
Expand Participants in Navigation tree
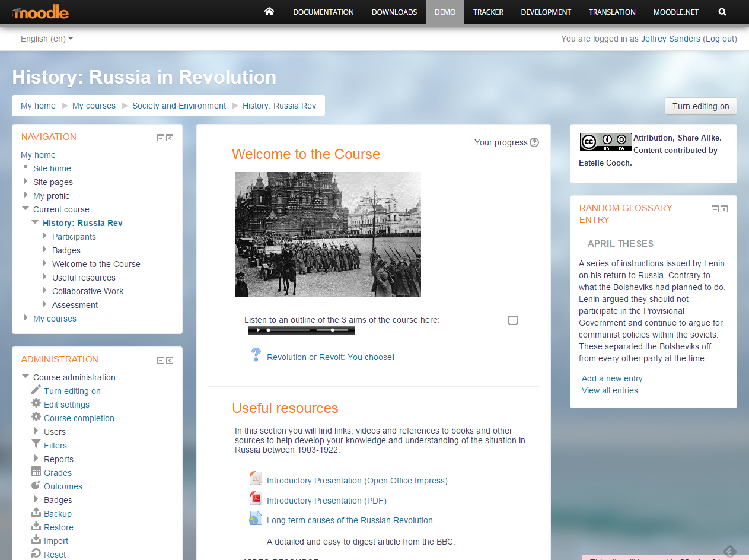click(x=44, y=236)
